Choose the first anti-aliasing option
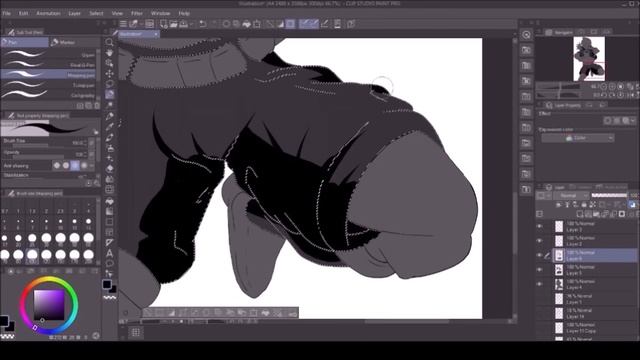The height and width of the screenshot is (360, 640). coord(57,165)
